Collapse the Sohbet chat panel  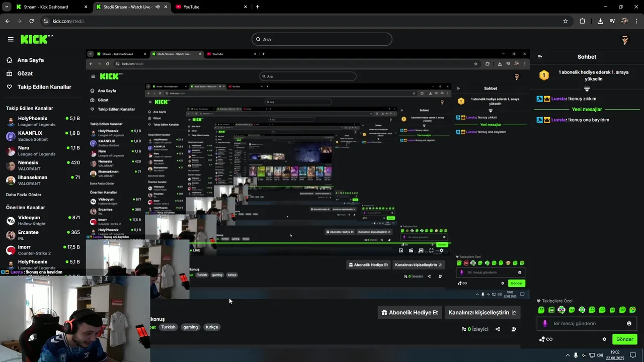[540, 57]
